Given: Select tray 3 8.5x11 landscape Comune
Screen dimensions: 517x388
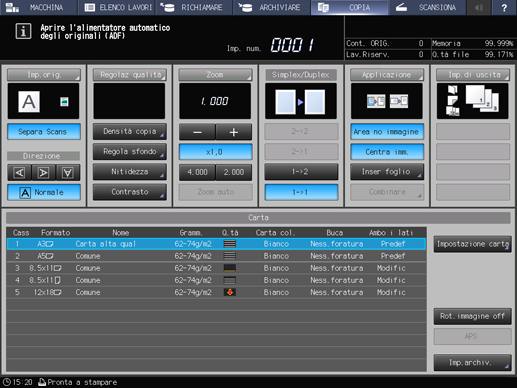Looking at the screenshot, I should pos(216,268).
